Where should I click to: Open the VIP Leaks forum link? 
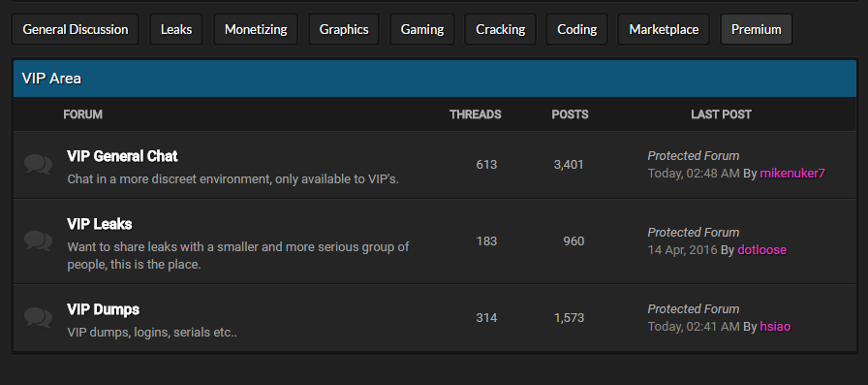click(100, 224)
